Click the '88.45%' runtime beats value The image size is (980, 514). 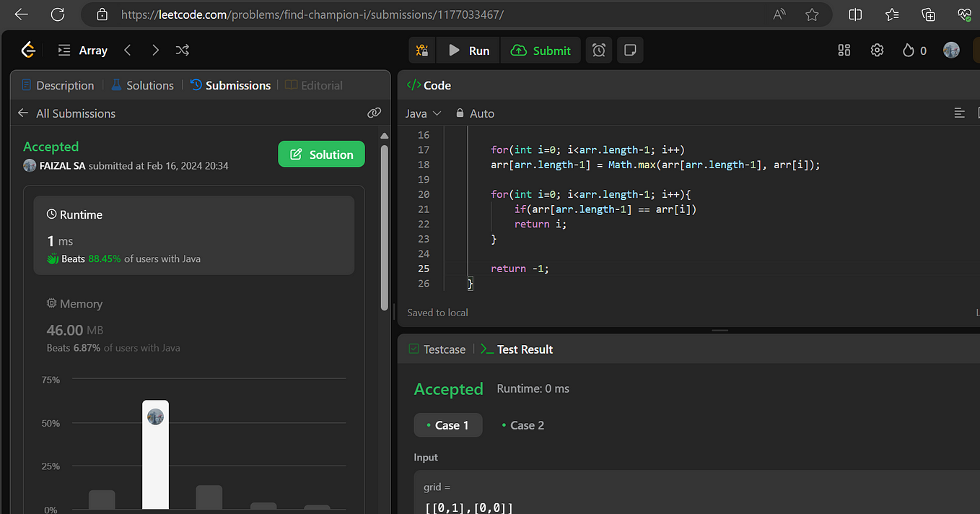[105, 258]
